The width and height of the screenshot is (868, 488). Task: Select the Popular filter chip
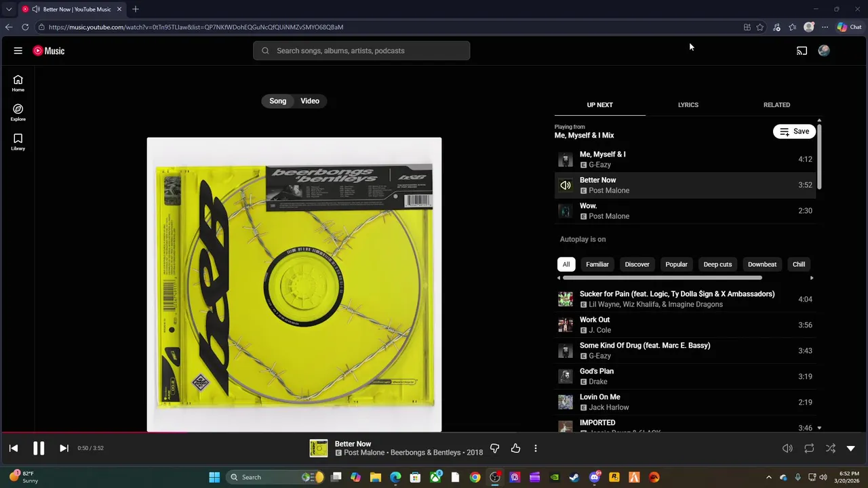676,264
